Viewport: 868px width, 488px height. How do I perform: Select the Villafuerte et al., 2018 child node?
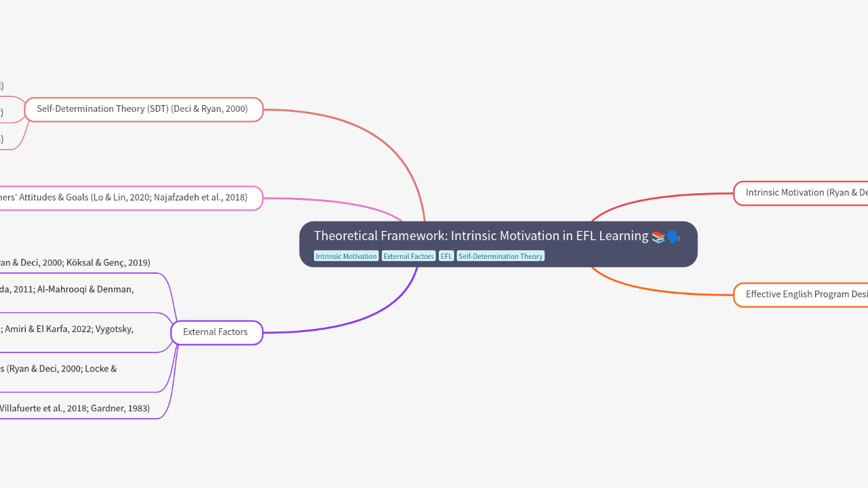75,409
